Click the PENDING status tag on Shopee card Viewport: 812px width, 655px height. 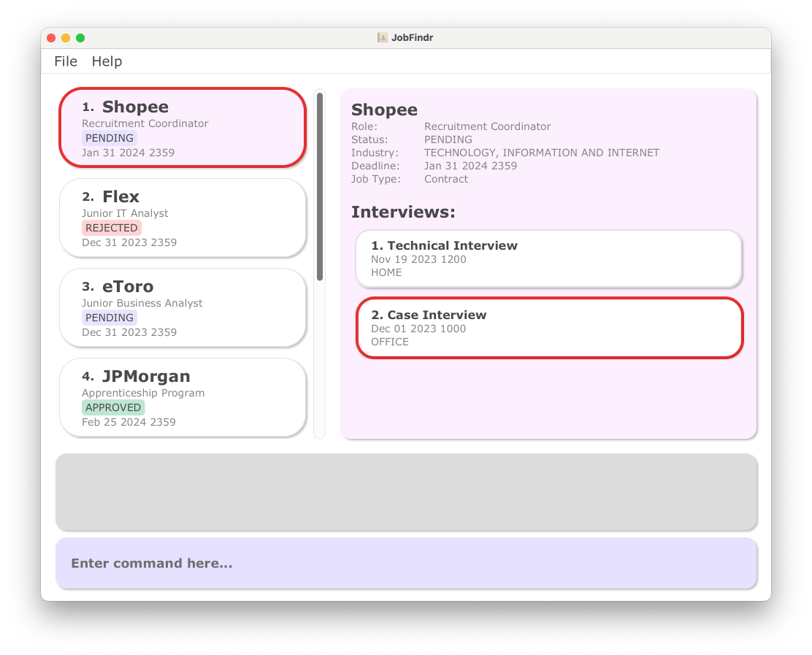click(x=110, y=138)
